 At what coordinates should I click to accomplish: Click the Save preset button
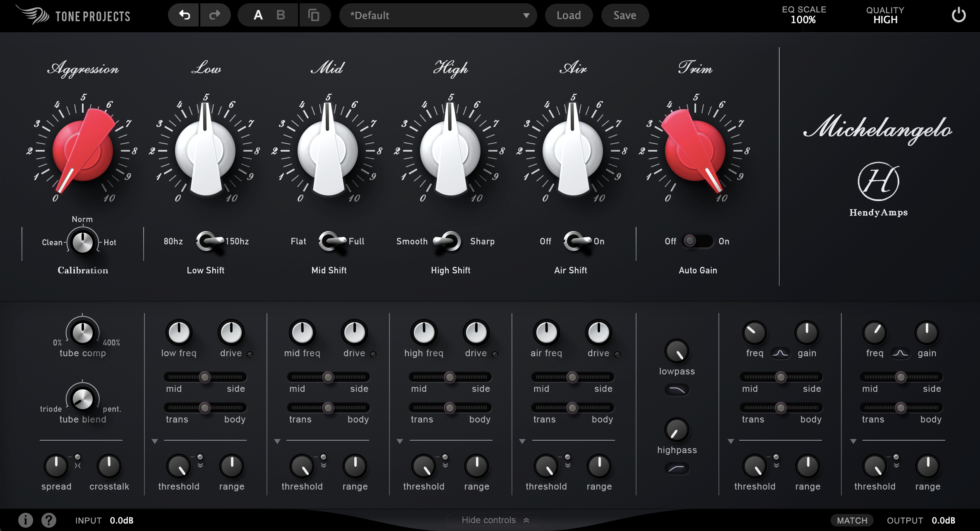625,15
